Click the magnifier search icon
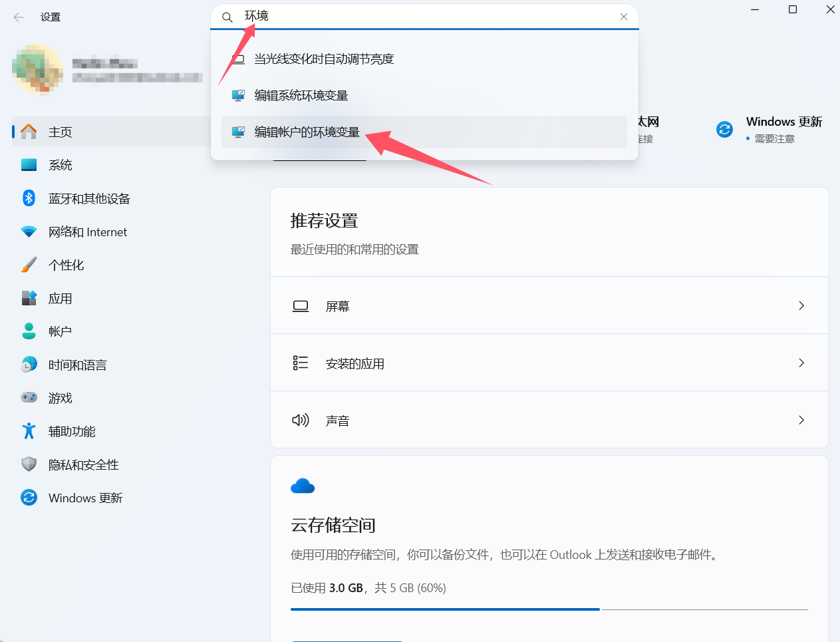The image size is (840, 642). click(227, 17)
